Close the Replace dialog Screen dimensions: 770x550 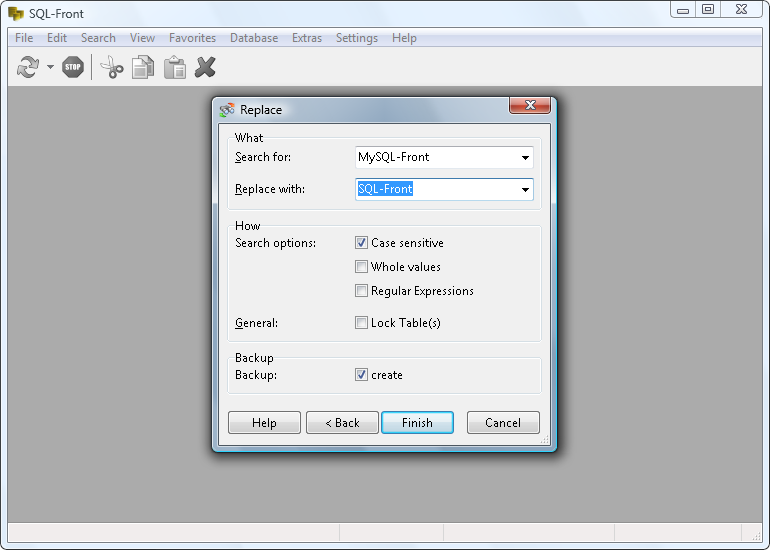(x=530, y=105)
